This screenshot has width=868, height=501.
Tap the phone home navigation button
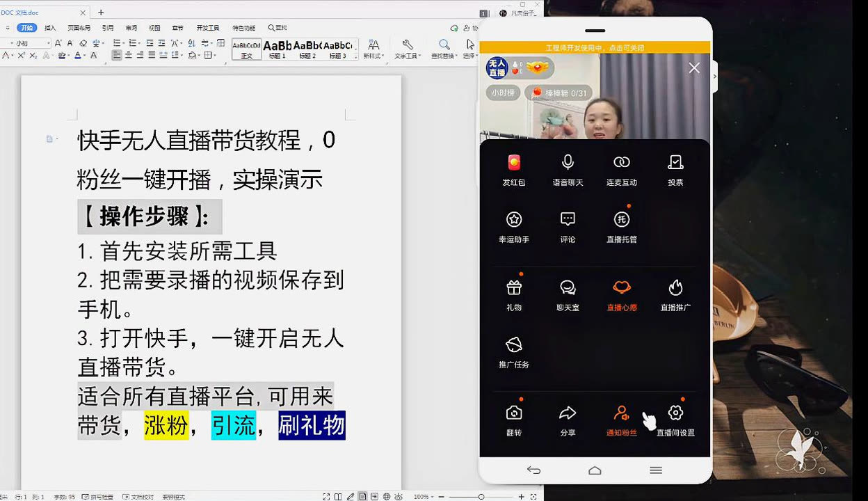[595, 470]
